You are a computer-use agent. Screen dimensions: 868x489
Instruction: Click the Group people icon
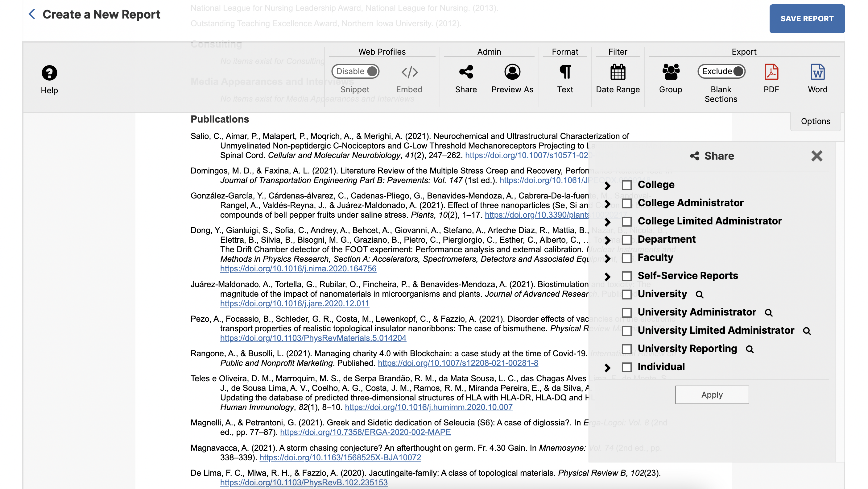click(x=671, y=72)
